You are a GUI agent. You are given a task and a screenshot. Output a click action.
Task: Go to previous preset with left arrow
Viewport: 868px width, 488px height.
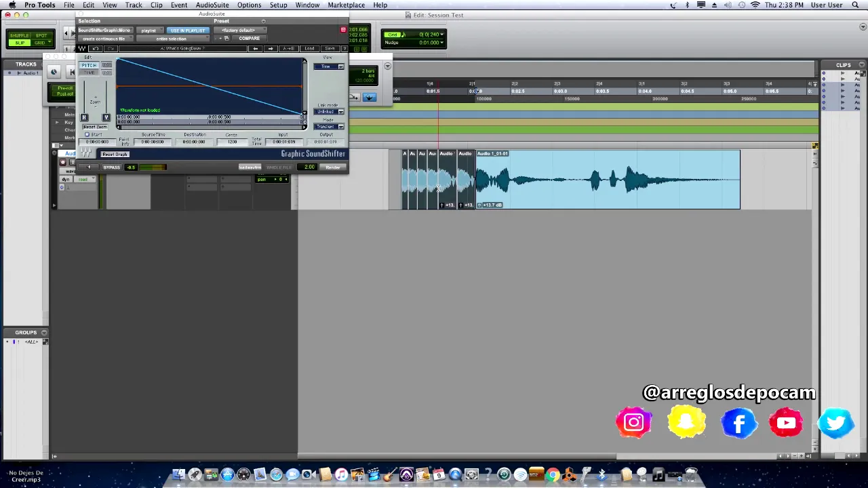pyautogui.click(x=256, y=48)
